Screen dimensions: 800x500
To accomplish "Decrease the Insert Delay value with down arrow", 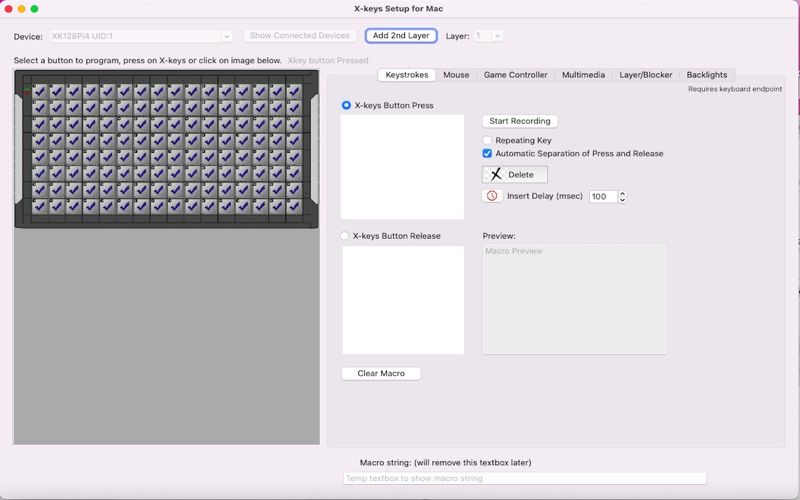I will [x=622, y=199].
